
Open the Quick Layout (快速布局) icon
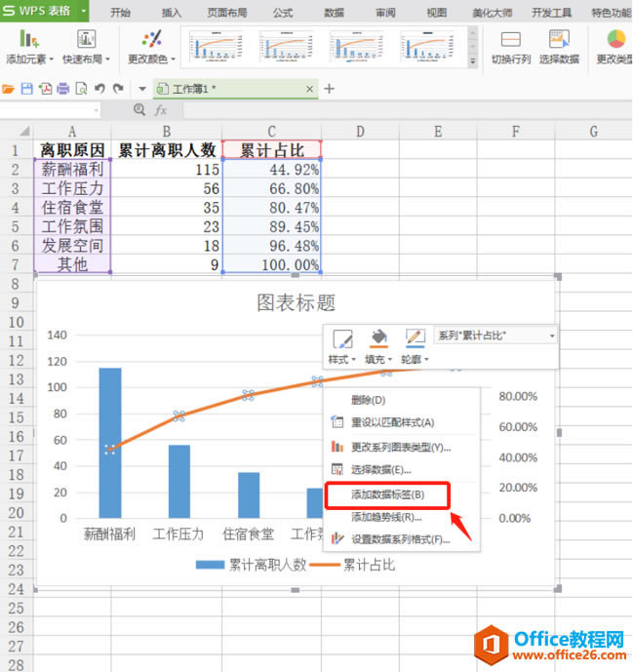click(x=86, y=39)
